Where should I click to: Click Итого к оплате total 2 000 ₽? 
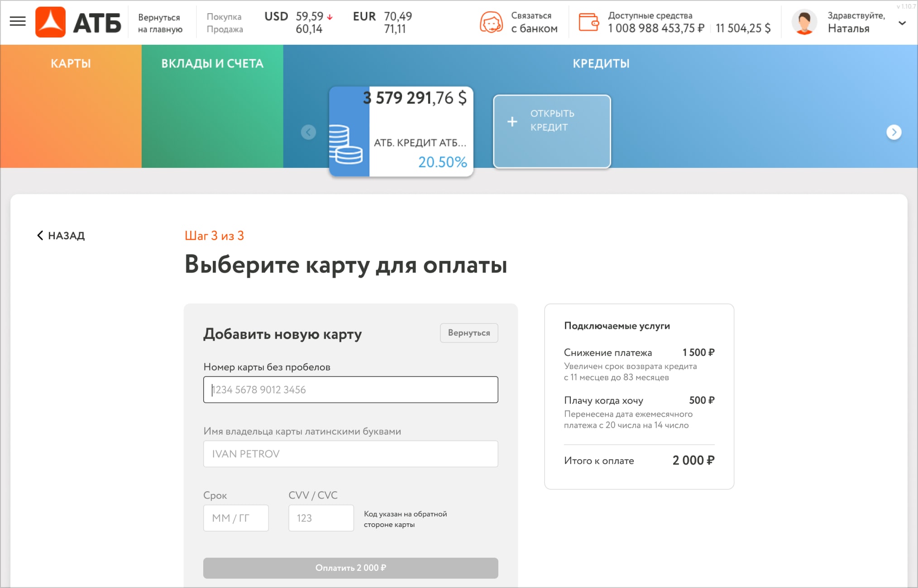pos(639,460)
